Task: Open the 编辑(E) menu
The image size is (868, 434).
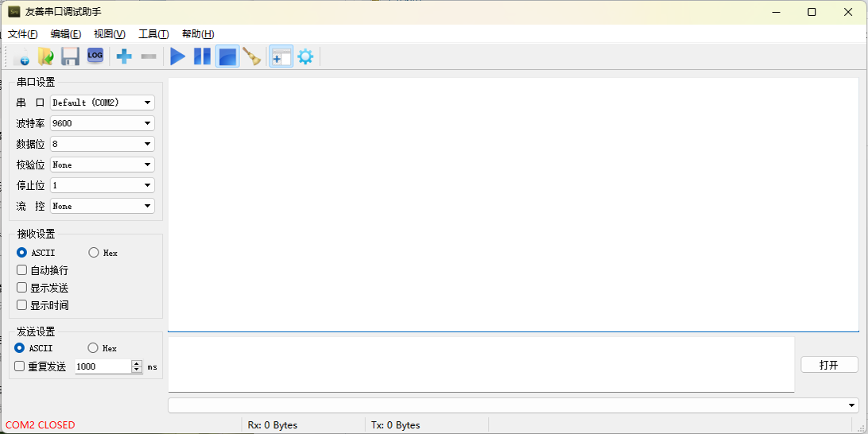Action: tap(66, 34)
